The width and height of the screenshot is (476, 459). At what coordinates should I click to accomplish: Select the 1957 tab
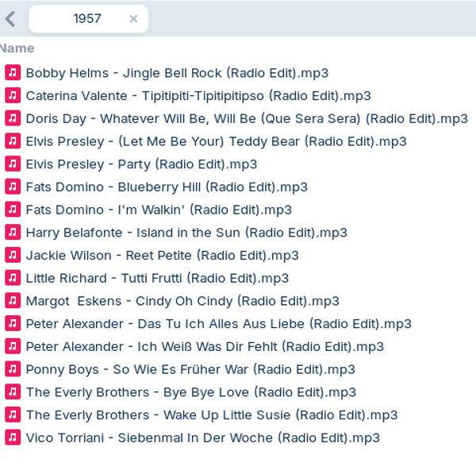coord(88,19)
